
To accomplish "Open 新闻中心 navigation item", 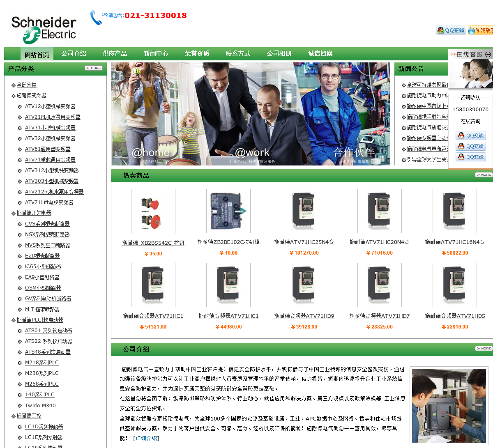I will coord(156,54).
